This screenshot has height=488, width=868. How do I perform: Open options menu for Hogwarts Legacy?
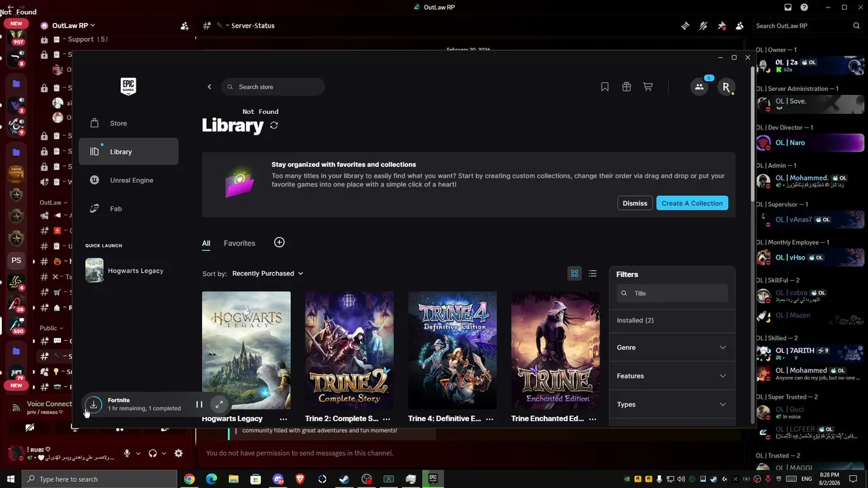[x=283, y=419]
